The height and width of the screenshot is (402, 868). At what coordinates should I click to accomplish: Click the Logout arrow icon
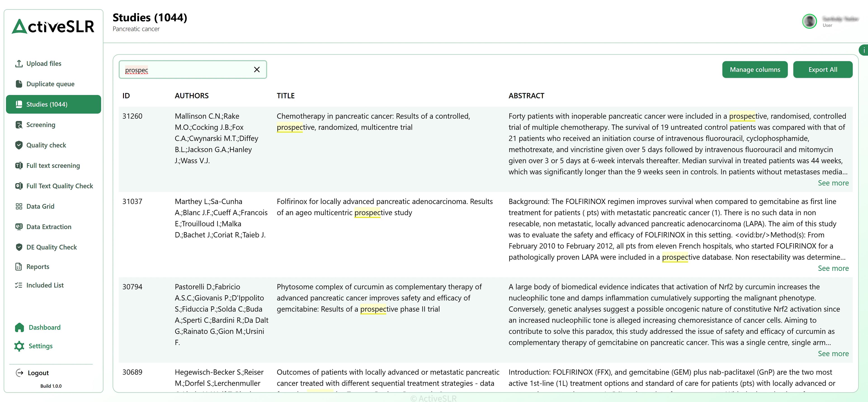click(x=19, y=373)
